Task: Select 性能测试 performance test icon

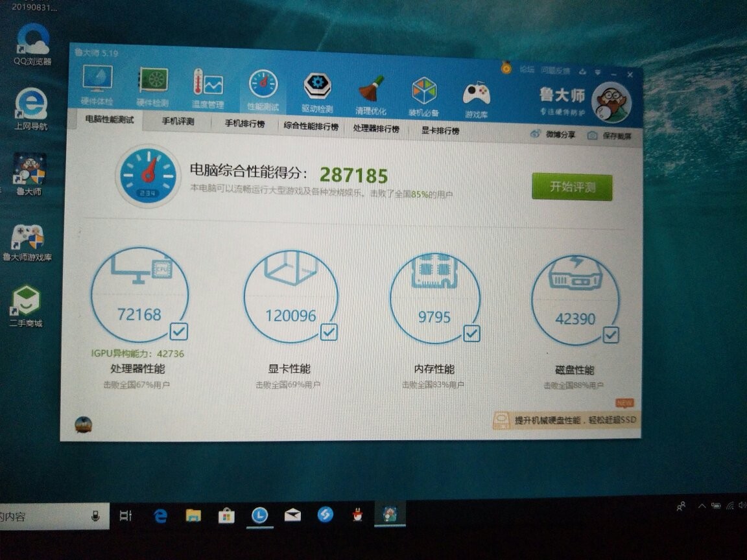Action: (263, 91)
